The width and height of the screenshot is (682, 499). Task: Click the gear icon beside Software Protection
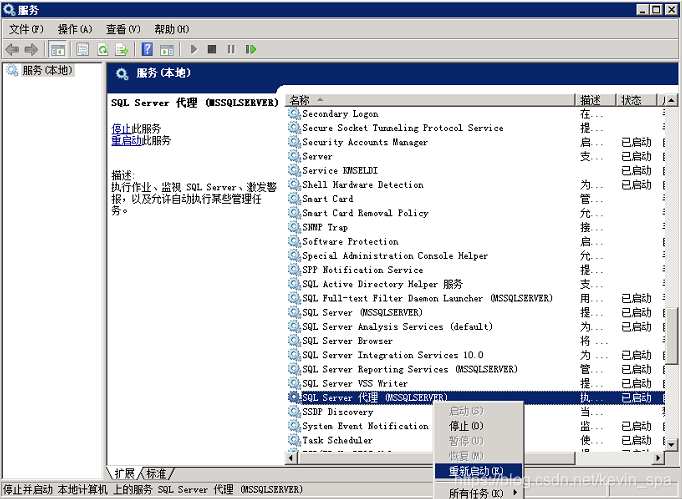[x=294, y=241]
